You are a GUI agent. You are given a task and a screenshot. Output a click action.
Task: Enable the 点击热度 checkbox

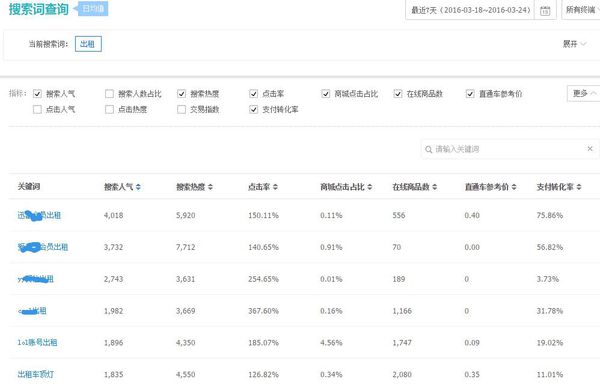click(109, 109)
